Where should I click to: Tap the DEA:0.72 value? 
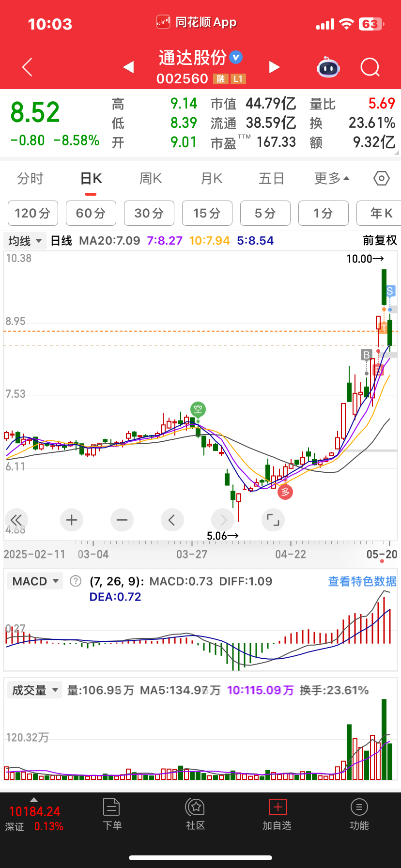[115, 597]
